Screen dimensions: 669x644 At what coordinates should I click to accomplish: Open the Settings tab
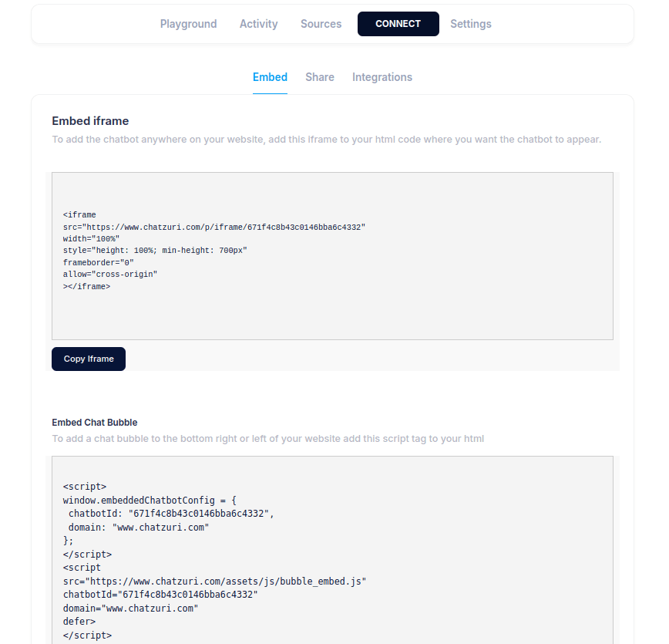coord(470,24)
